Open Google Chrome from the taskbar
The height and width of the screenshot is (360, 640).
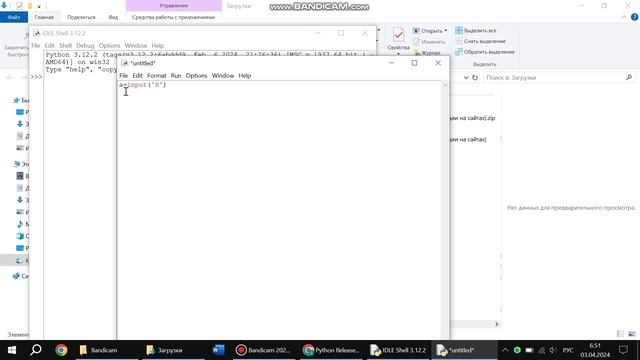coord(61,350)
